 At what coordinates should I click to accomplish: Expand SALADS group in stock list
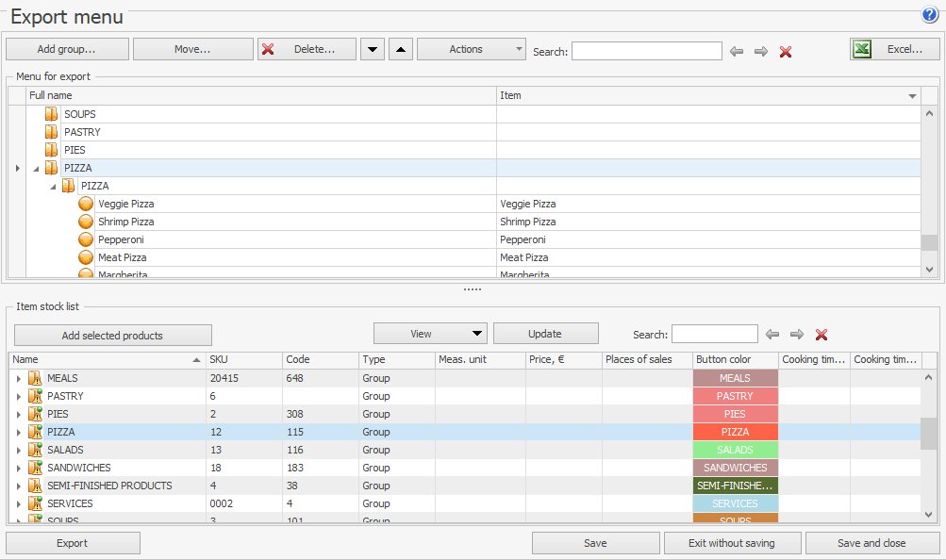pos(18,451)
